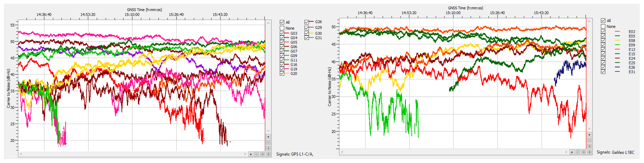
Task: Click the red G03 color line swatch
Action: pos(287,33)
